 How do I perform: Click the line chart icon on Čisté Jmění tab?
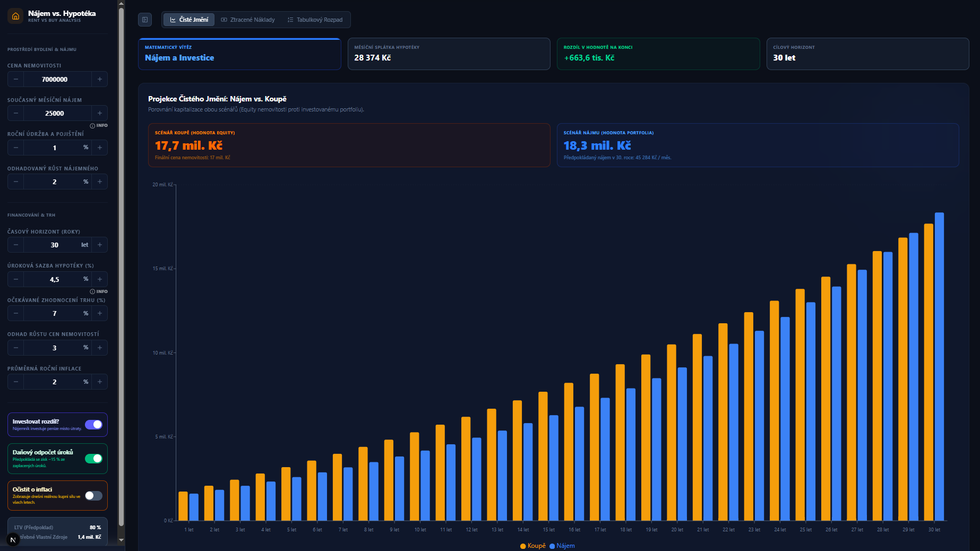(173, 19)
